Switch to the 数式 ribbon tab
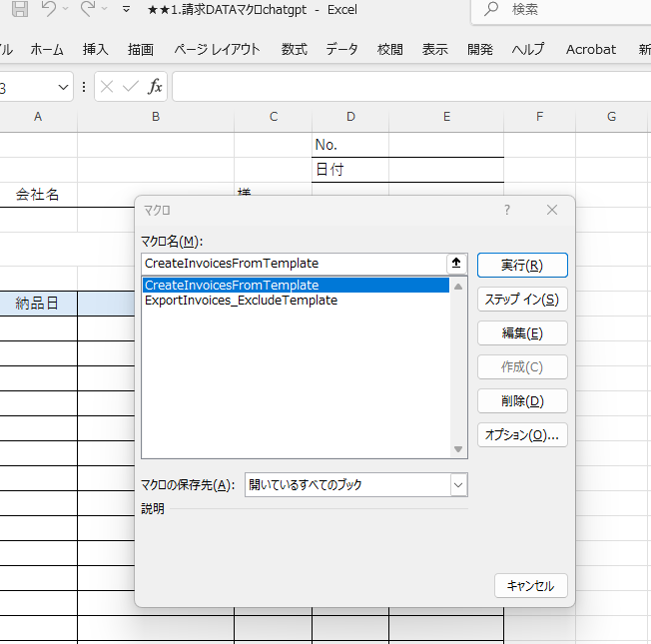Image resolution: width=651 pixels, height=644 pixels. [x=295, y=49]
